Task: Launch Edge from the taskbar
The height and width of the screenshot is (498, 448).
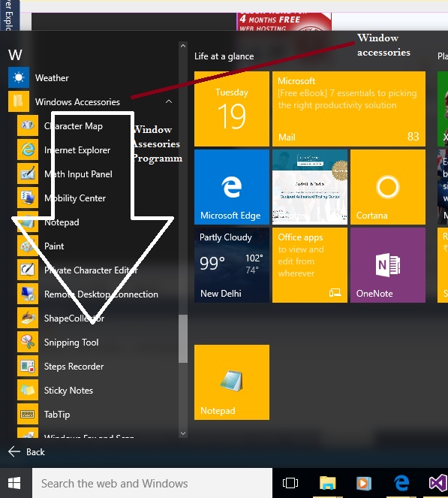Action: [x=401, y=483]
